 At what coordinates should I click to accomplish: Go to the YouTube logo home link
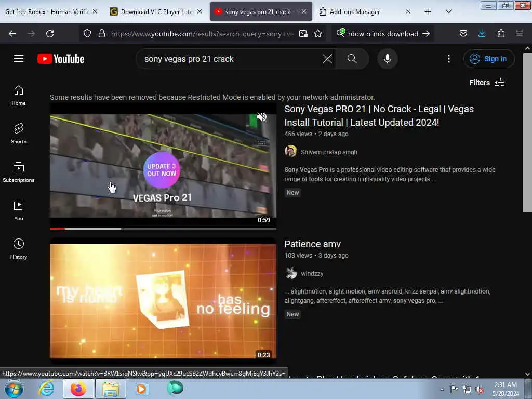61,59
